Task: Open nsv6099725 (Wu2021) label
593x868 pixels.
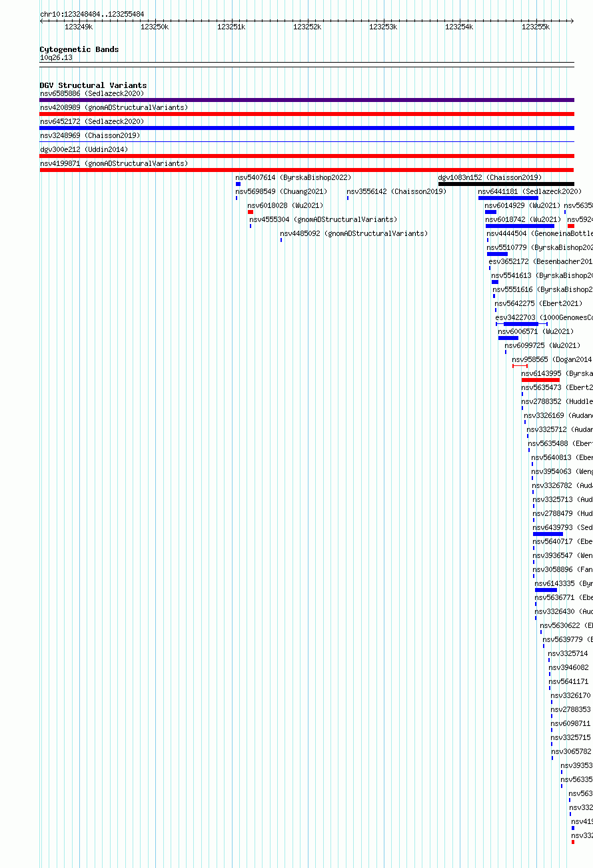Action: (543, 345)
